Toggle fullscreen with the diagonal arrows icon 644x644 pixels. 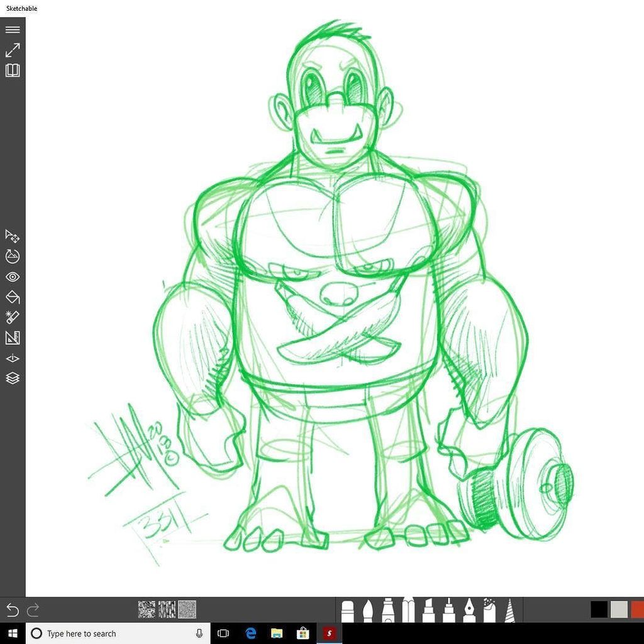point(13,50)
